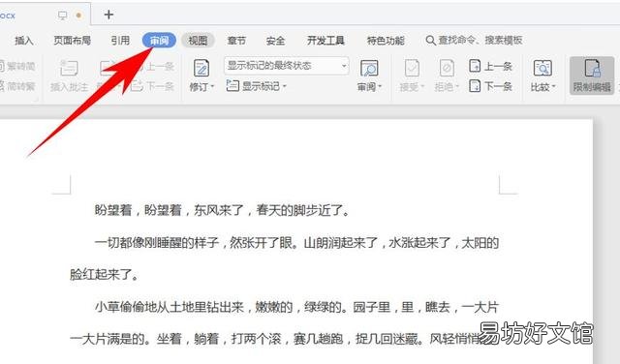
Task: Expand the 修订 dropdown arrow
Action: [x=212, y=86]
